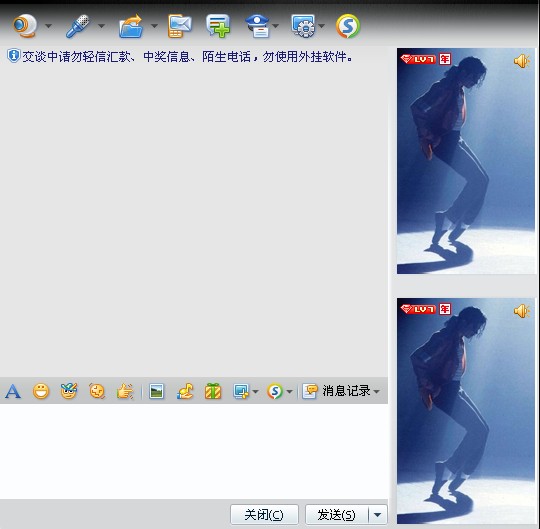
Task: Click LV7 diamond badge on lower avatar
Action: (x=418, y=309)
